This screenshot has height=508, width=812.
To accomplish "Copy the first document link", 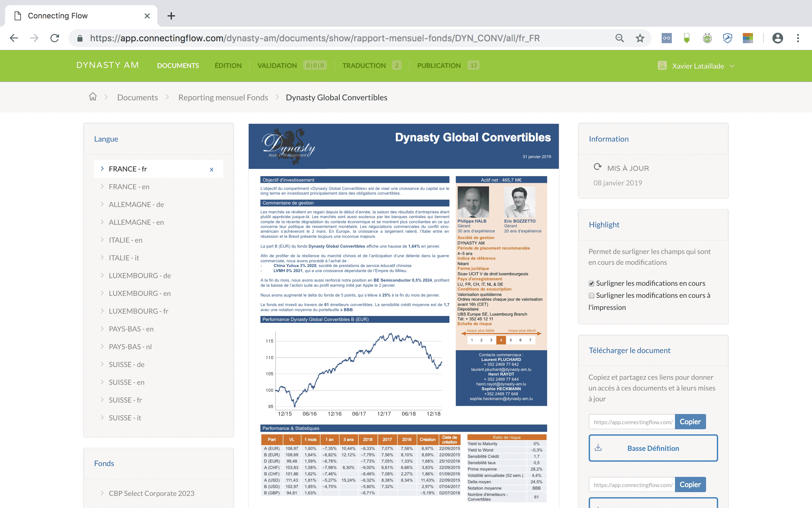I will coord(690,422).
